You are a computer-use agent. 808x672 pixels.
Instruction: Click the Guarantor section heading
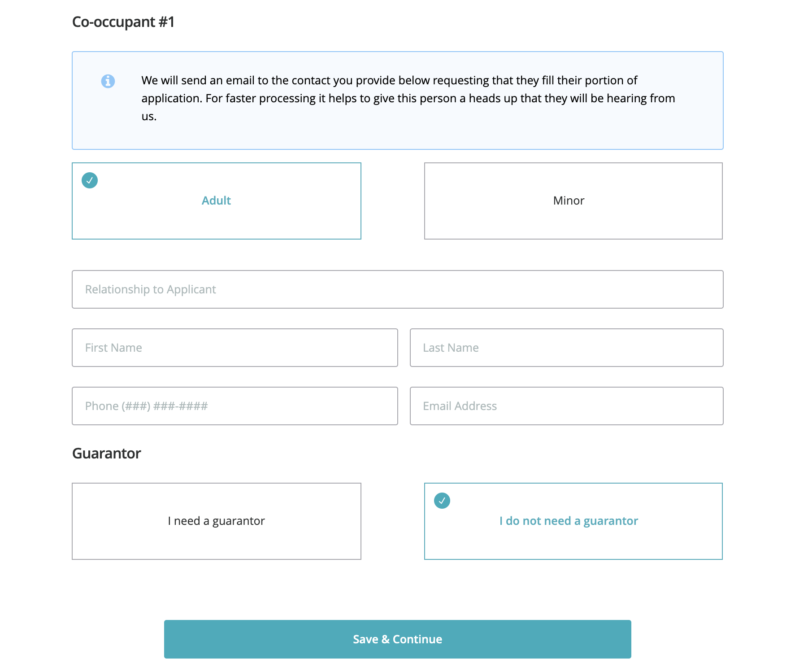click(107, 454)
